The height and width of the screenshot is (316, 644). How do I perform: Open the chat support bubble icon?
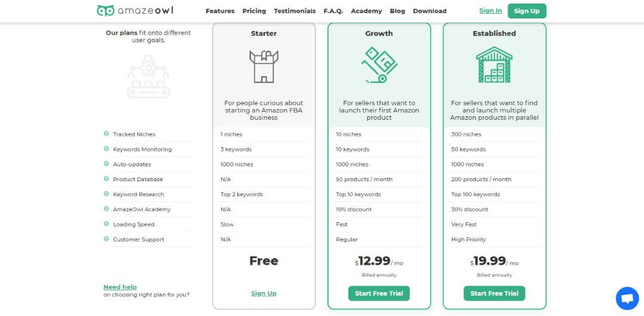click(x=627, y=298)
